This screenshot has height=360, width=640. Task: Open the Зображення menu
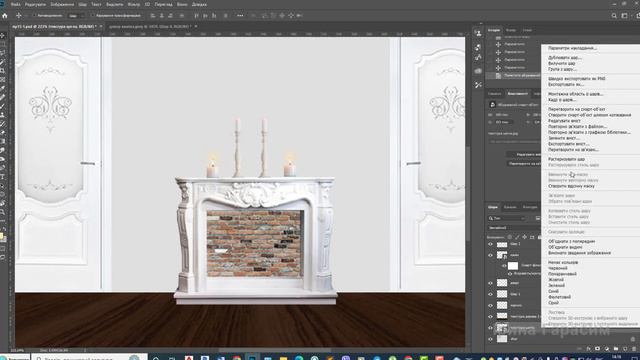tap(62, 4)
